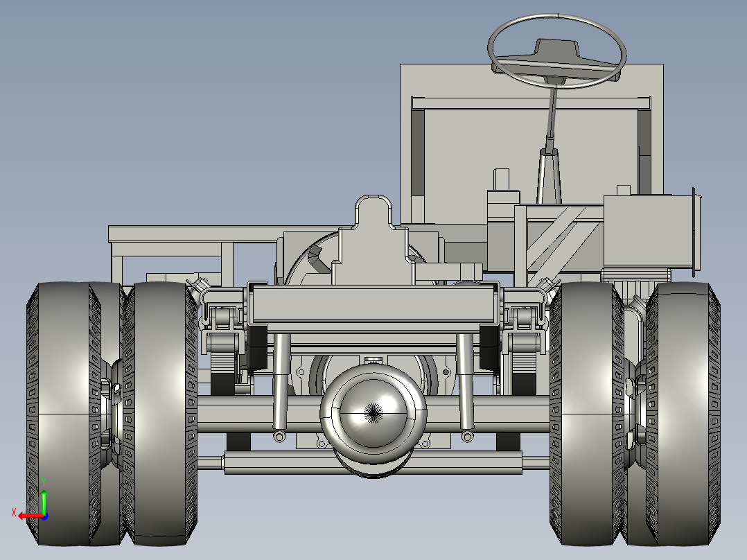Pick the wide rear frame crossmember beam
747x560 pixels.
[x=373, y=305]
